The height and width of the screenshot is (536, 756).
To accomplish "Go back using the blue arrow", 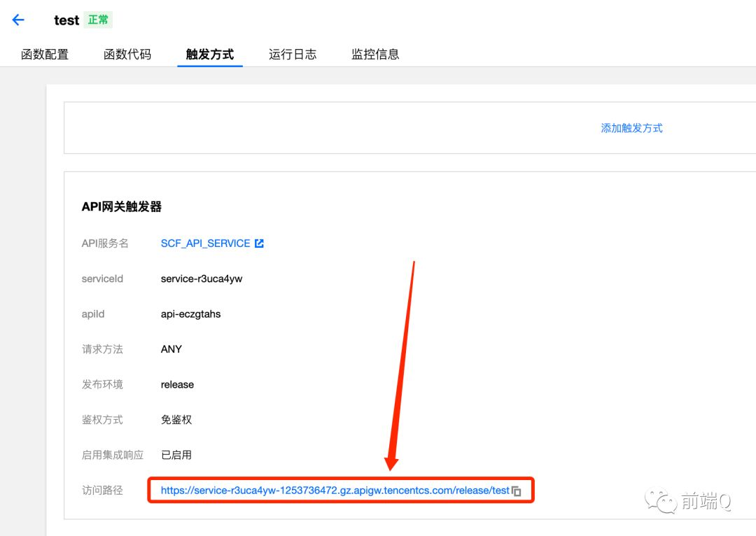I will click(18, 20).
